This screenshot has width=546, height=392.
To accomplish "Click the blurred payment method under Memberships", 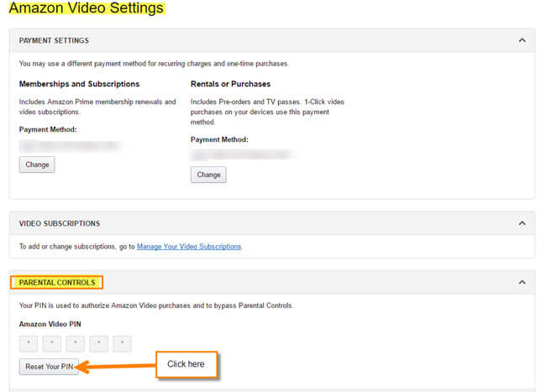I will [71, 146].
